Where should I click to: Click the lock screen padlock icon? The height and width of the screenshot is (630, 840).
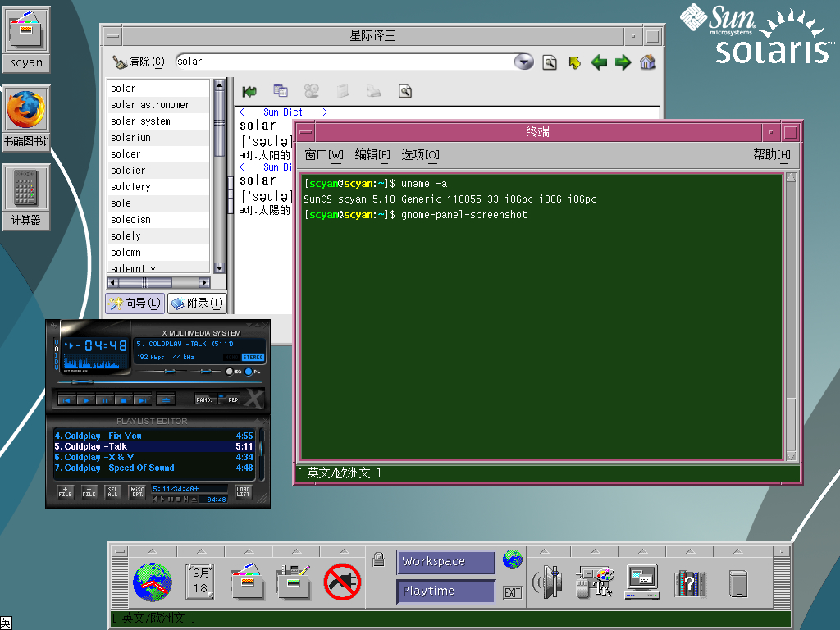click(378, 560)
